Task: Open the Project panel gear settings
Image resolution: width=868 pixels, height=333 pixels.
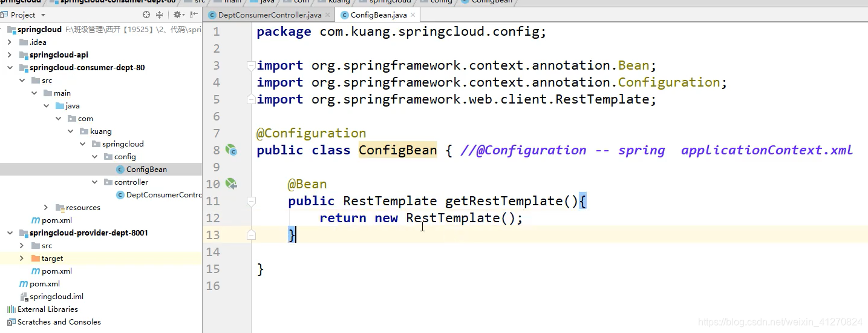Action: point(178,15)
